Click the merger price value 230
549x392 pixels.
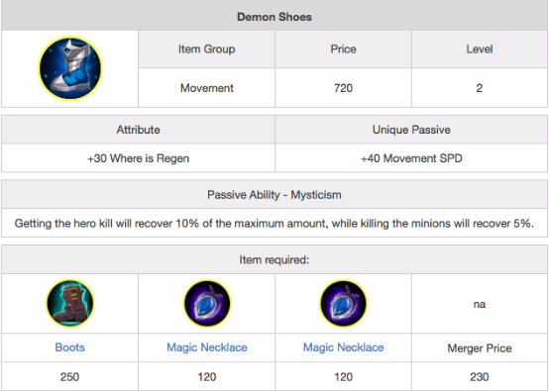coord(480,376)
